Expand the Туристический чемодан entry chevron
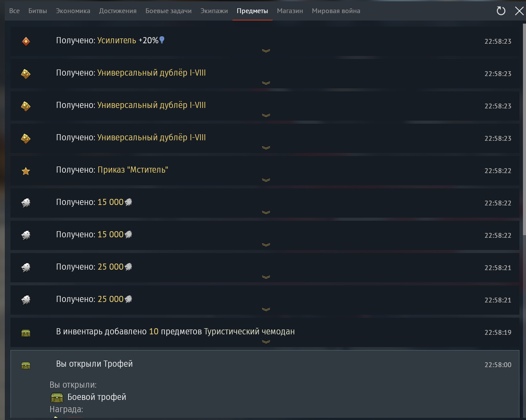 click(266, 342)
